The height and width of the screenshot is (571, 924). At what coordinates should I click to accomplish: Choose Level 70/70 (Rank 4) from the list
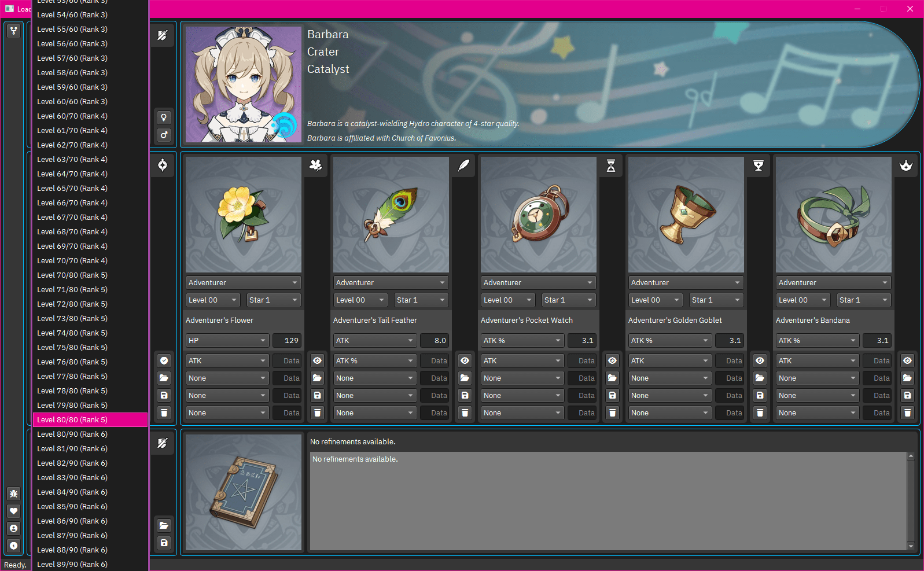click(x=90, y=260)
